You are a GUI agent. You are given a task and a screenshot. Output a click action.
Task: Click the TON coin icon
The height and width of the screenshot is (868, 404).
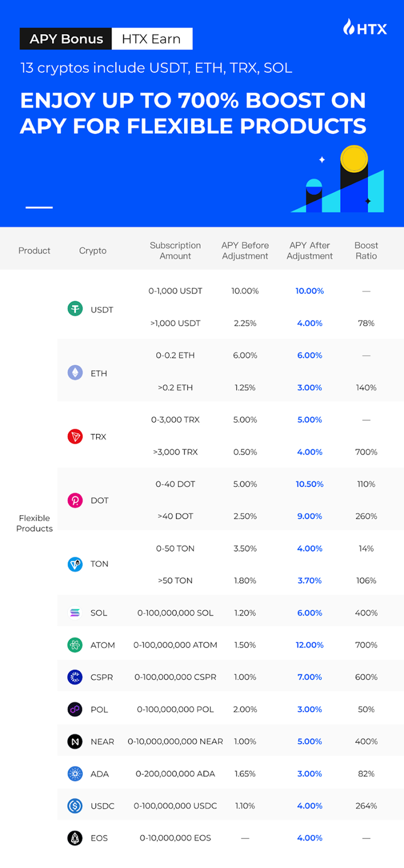click(75, 564)
